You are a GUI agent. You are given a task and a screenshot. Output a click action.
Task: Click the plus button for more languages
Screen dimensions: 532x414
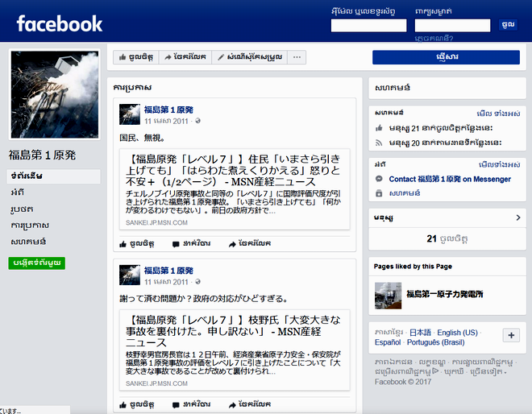pos(511,336)
